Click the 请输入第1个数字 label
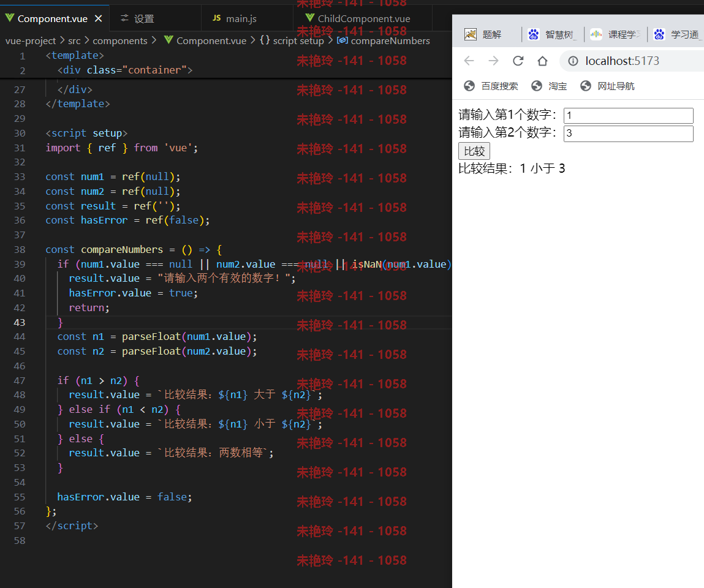Viewport: 704px width, 588px height. point(508,115)
